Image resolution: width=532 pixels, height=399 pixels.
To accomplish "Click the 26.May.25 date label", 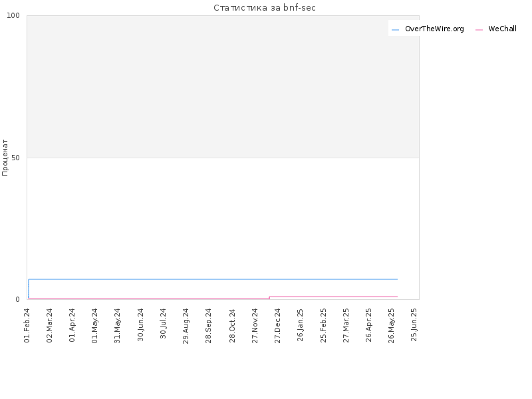I will tap(391, 326).
